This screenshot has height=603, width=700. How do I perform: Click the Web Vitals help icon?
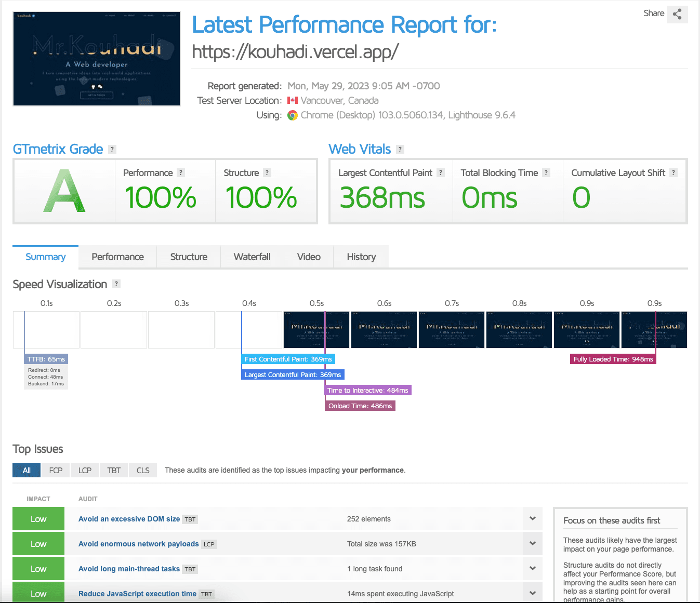click(400, 149)
